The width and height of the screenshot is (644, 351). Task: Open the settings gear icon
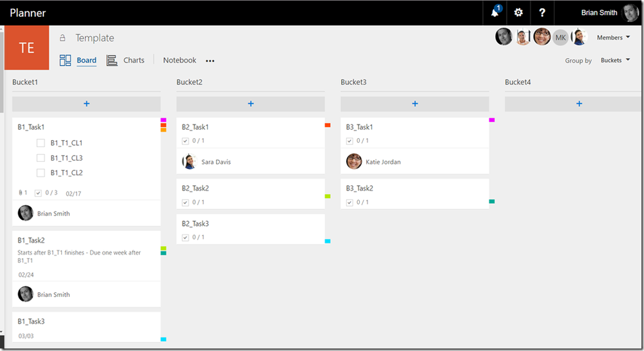tap(518, 13)
